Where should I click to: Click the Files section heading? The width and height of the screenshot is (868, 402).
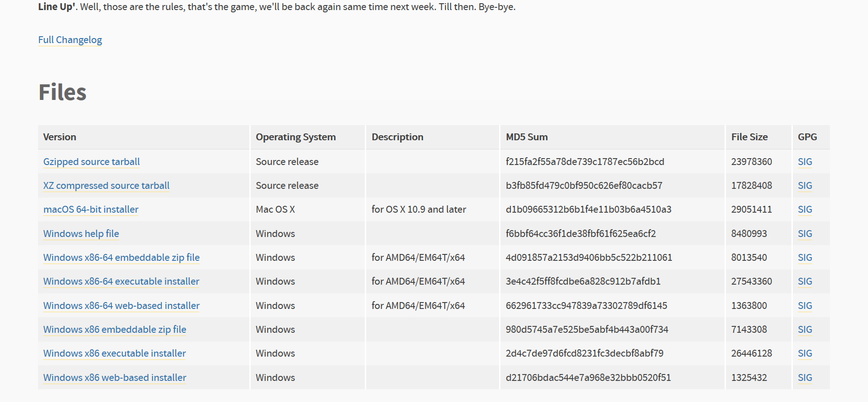62,92
